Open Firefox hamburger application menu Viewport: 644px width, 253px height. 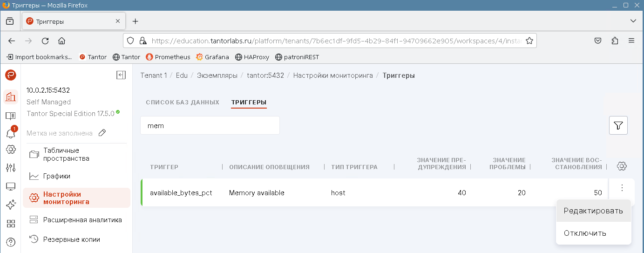(x=631, y=41)
